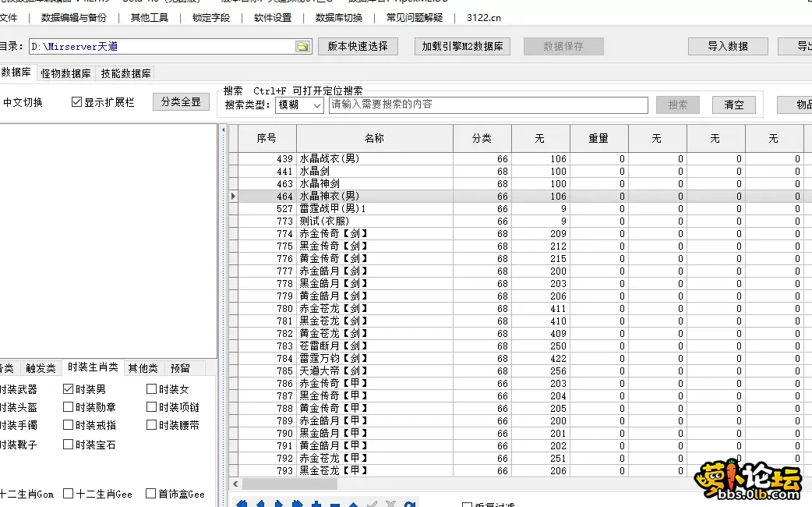Collapse the left panel with the splitter arrow
Image resolution: width=812 pixels, height=507 pixels.
coord(223,129)
